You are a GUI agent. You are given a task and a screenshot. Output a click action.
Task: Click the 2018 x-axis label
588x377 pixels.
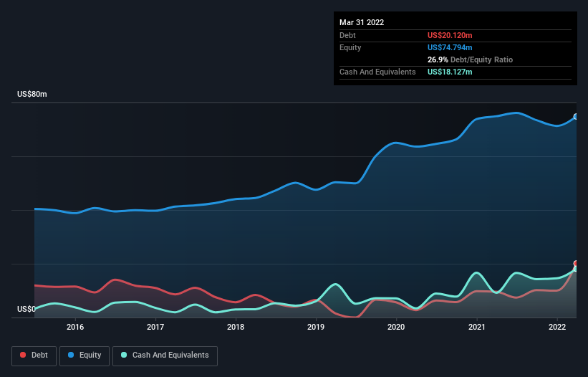236,327
